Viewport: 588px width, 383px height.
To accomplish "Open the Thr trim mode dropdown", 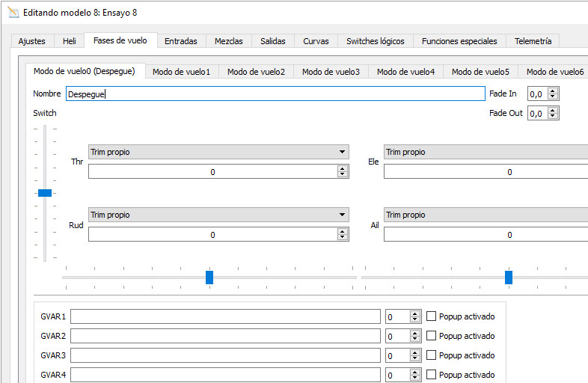I will [218, 152].
